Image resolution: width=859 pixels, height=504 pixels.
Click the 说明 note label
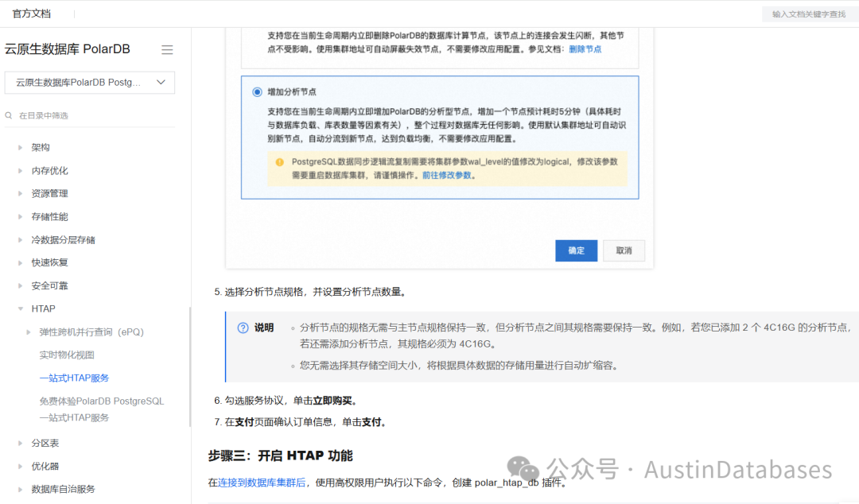pos(264,328)
